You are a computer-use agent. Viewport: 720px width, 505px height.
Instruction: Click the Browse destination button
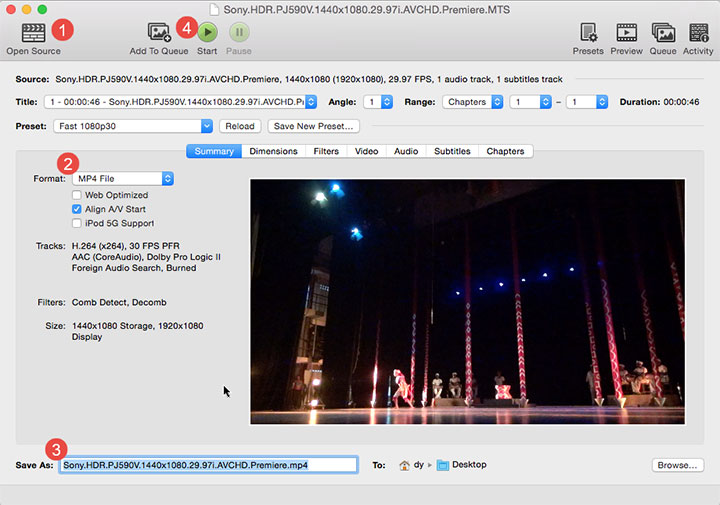coord(678,465)
